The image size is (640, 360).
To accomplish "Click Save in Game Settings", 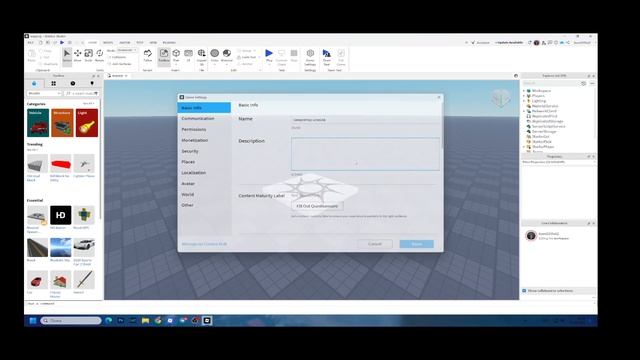I will click(x=417, y=244).
